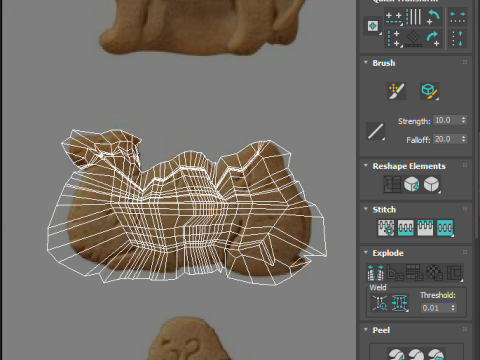
Task: Click the Stitch to Target icon
Action: [x=386, y=228]
